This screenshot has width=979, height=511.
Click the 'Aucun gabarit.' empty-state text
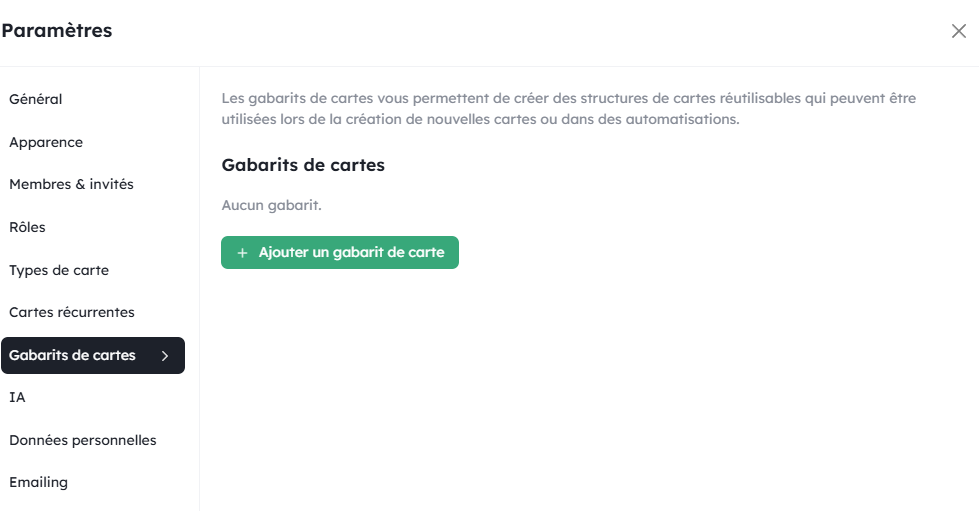271,205
